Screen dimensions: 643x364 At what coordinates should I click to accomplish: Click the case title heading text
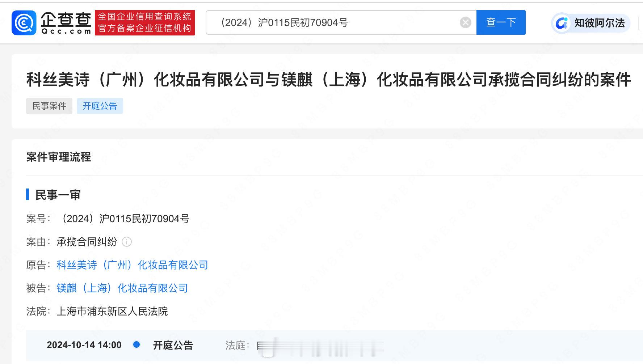coord(328,80)
